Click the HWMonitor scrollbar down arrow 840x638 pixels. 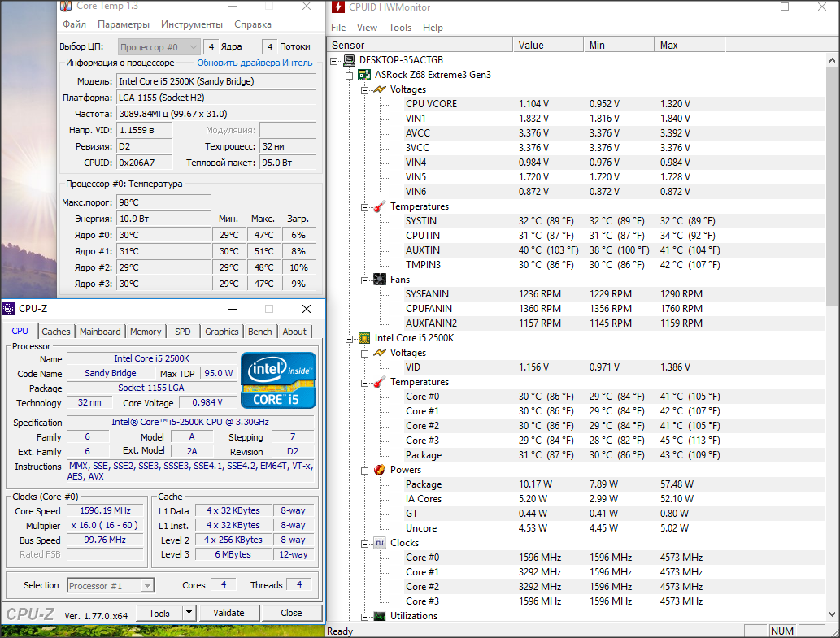[x=832, y=614]
